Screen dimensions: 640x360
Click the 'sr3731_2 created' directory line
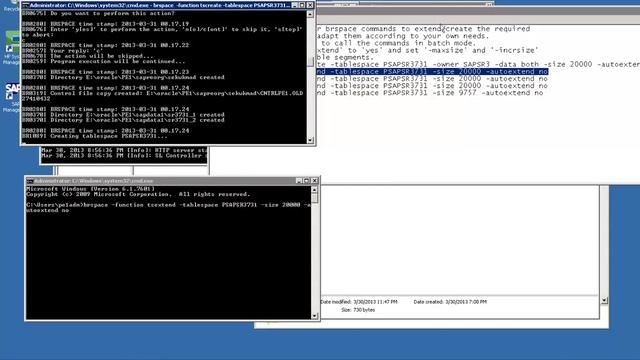pos(123,120)
